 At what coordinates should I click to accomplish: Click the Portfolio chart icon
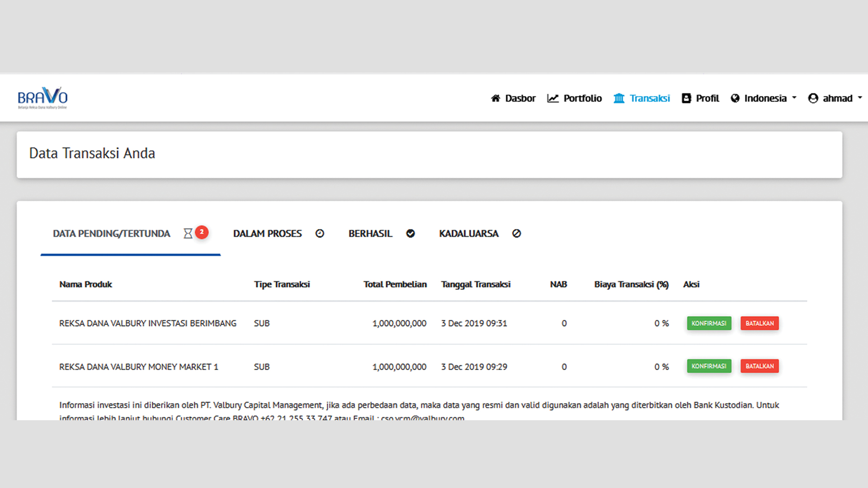[552, 98]
